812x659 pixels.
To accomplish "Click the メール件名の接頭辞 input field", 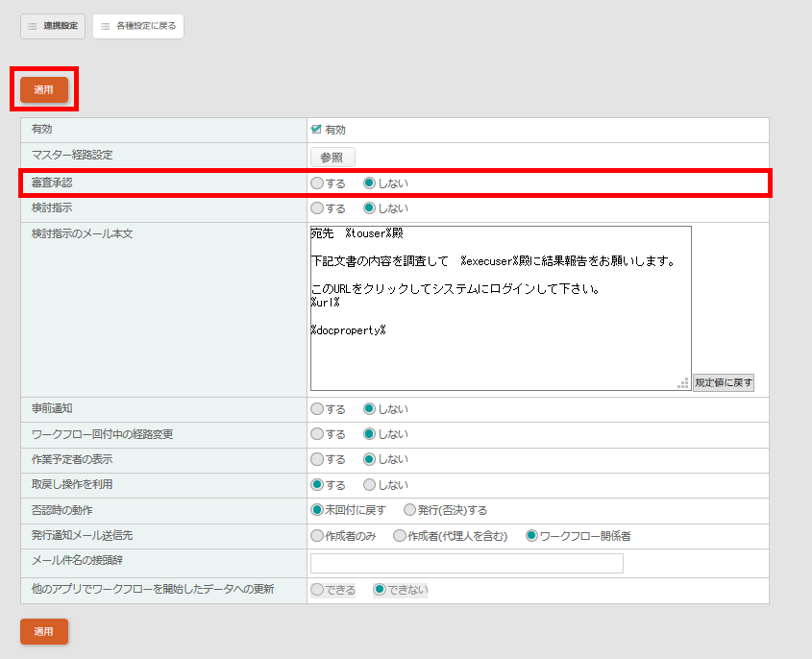I will (x=466, y=564).
